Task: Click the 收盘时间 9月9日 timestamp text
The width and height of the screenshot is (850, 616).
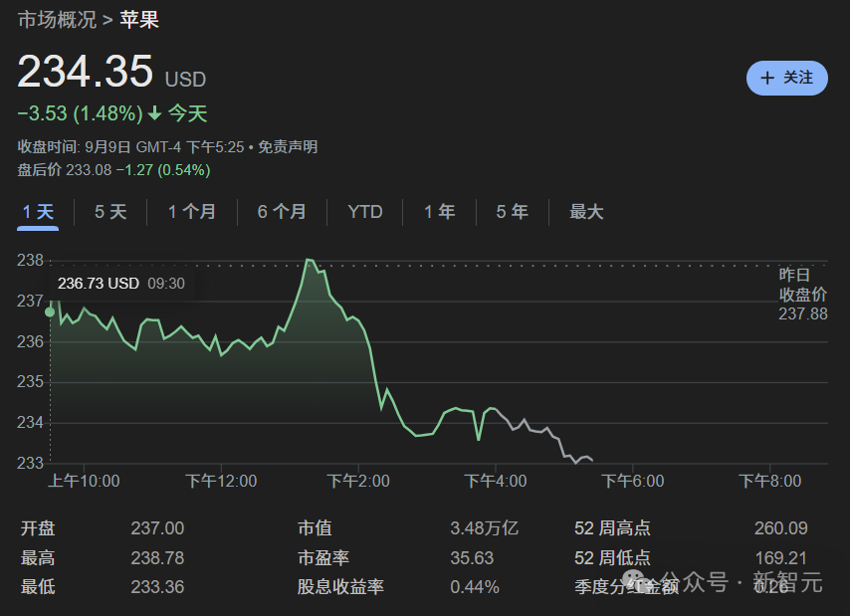Action: (130, 147)
